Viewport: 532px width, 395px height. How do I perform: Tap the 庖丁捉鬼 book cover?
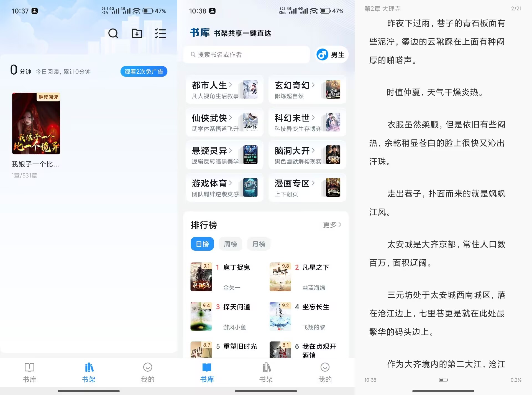(x=201, y=277)
